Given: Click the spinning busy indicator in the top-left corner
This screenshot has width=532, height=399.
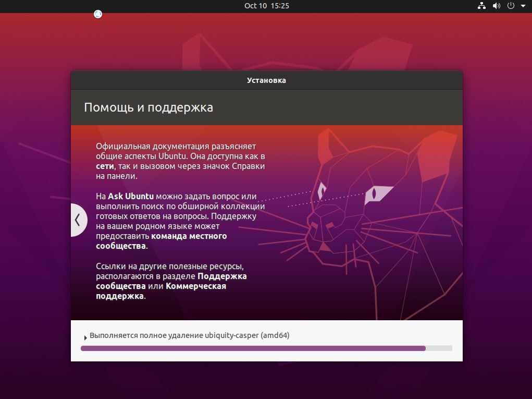Looking at the screenshot, I should click(x=98, y=14).
